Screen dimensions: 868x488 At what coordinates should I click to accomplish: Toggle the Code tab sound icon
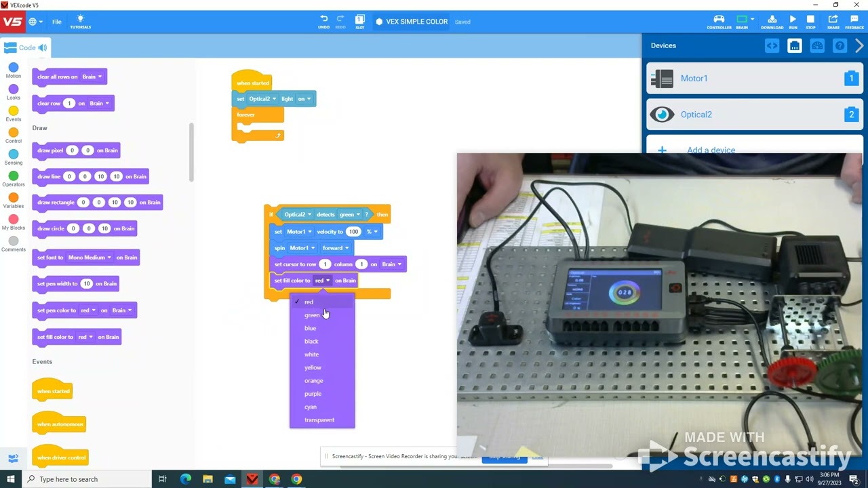click(43, 47)
